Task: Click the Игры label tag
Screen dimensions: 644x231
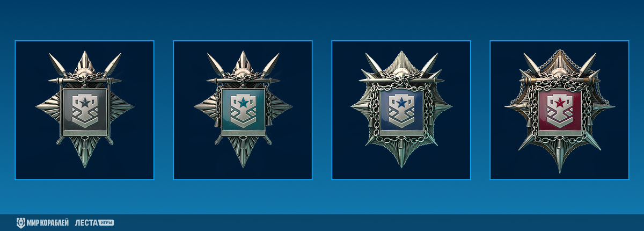Action: click(106, 222)
